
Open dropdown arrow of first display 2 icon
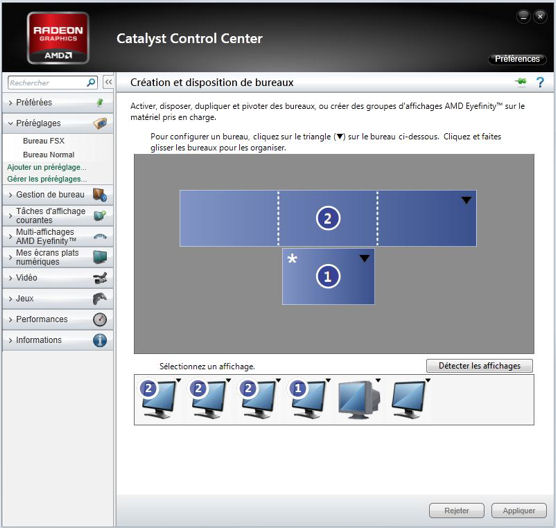tap(179, 380)
